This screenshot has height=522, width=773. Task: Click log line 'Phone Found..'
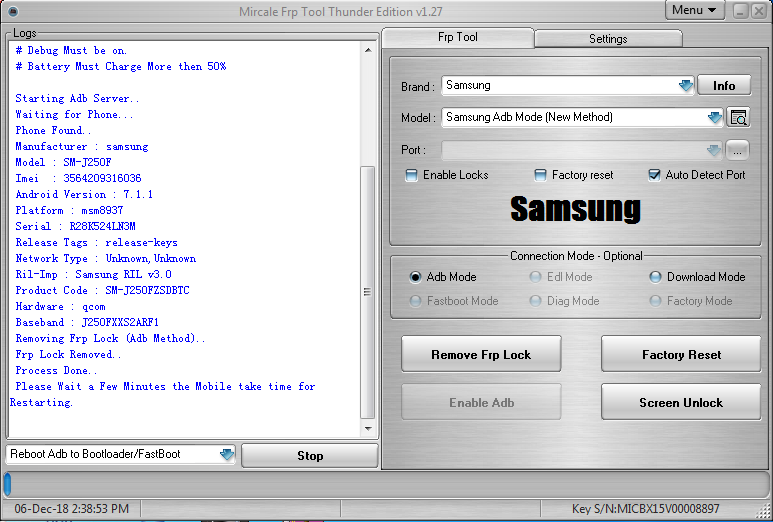[x=54, y=130]
